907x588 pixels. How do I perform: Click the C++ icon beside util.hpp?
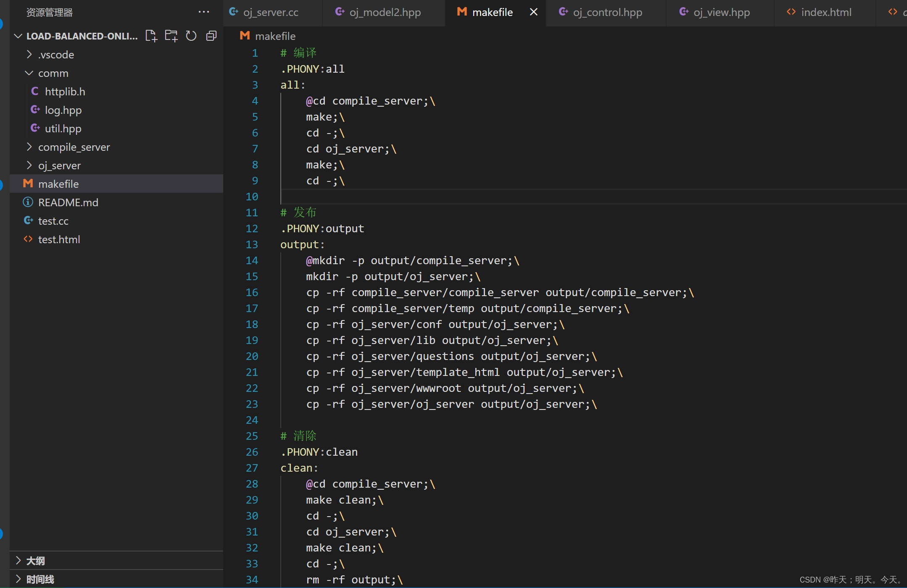tap(35, 128)
